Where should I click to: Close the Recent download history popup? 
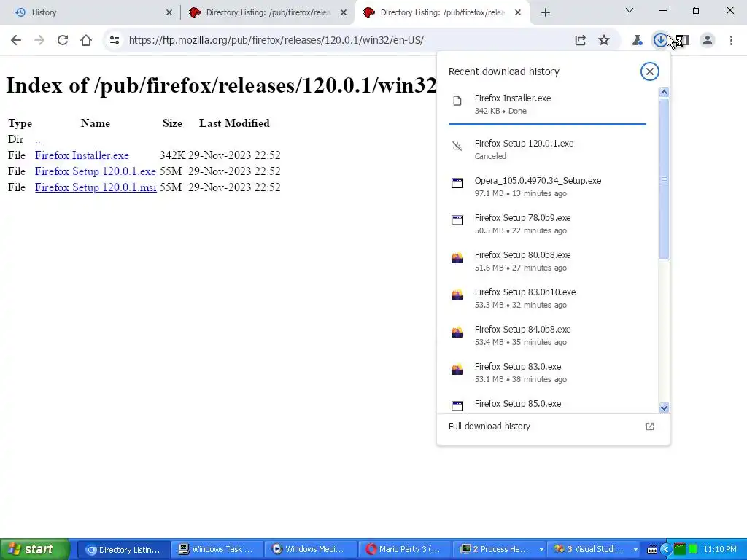pyautogui.click(x=649, y=71)
